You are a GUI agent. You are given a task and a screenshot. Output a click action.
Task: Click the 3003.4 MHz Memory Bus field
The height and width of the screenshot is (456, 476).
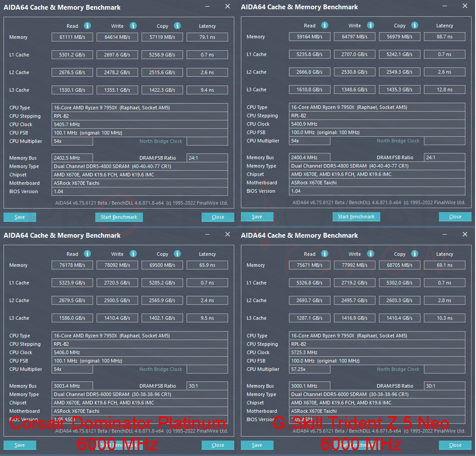pyautogui.click(x=72, y=386)
